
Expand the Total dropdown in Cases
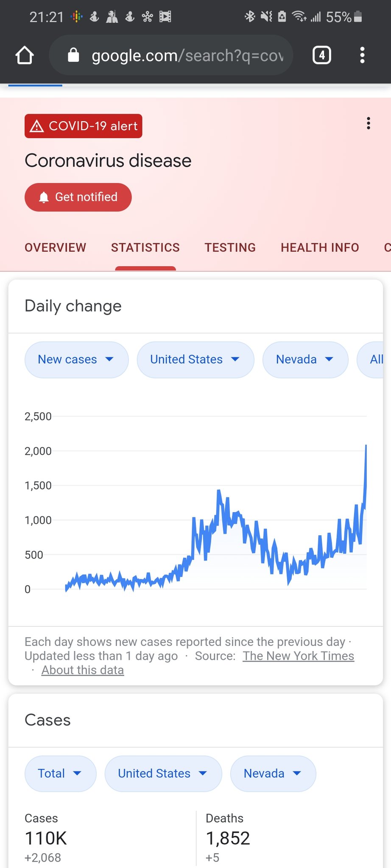[60, 773]
